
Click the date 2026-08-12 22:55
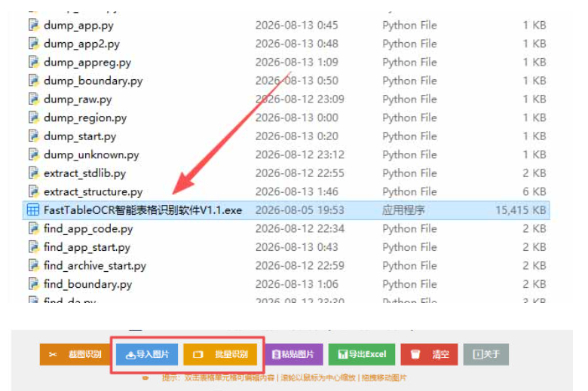pyautogui.click(x=299, y=173)
